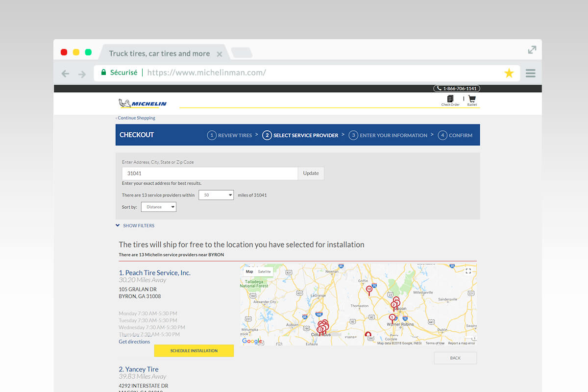This screenshot has width=588, height=392.
Task: Go to step 1 Review Tires
Action: (x=229, y=135)
